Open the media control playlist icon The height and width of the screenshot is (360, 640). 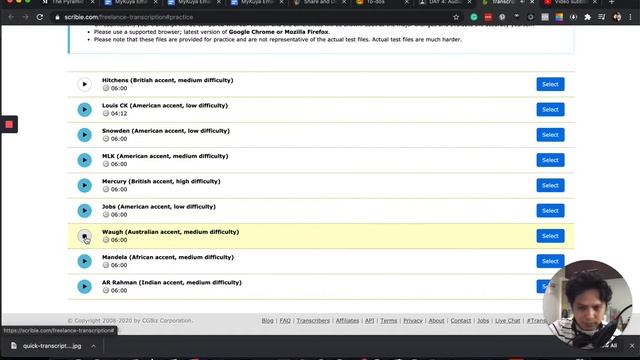602,17
